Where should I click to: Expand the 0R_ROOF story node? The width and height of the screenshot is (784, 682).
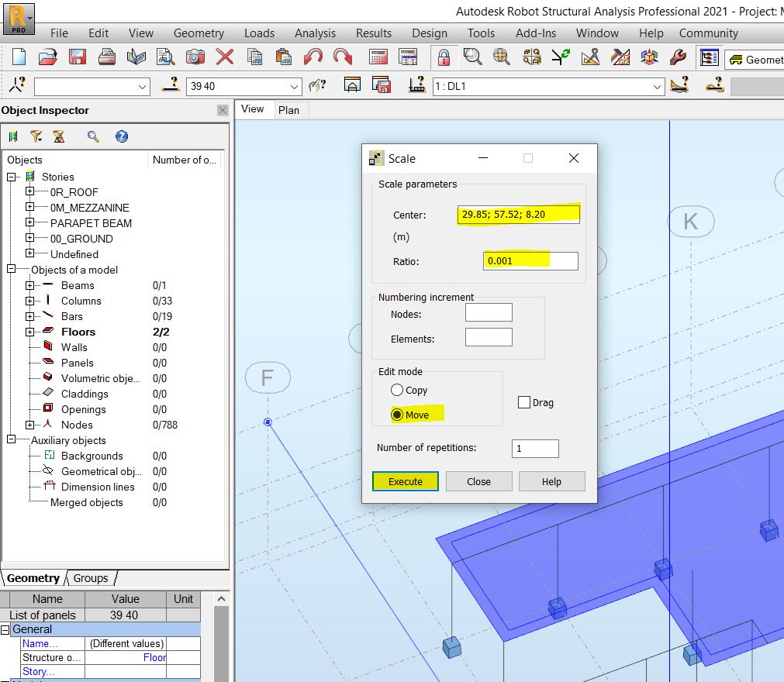pos(29,192)
